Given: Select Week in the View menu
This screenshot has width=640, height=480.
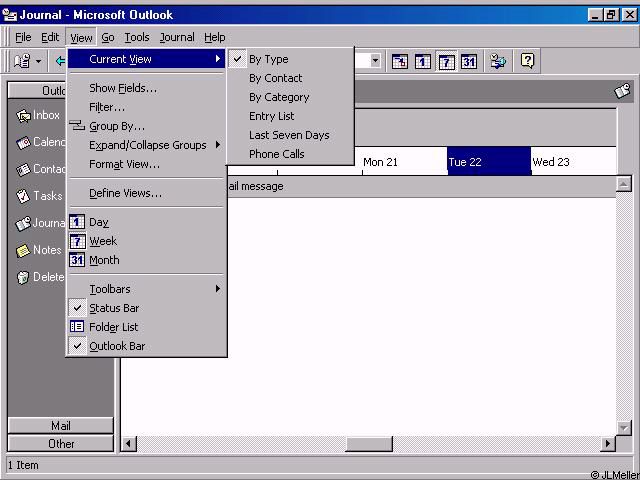Looking at the screenshot, I should click(147, 241).
